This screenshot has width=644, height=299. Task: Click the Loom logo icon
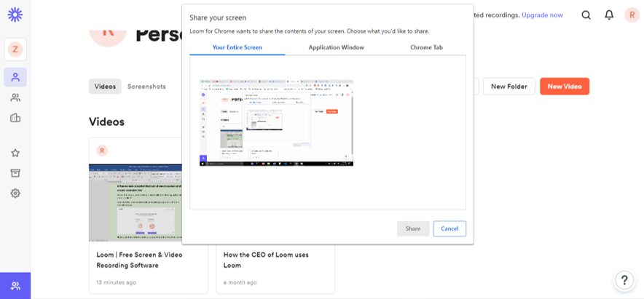[15, 15]
